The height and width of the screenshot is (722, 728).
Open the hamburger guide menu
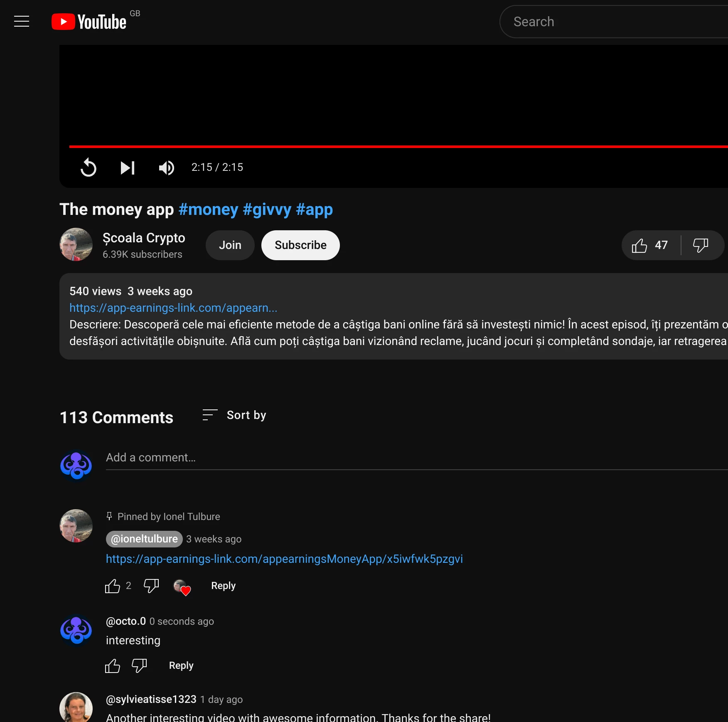point(22,21)
